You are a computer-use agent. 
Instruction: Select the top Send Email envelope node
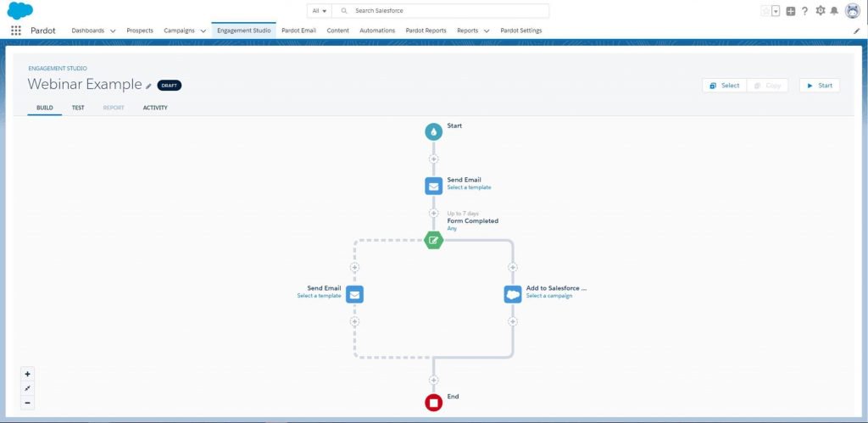click(433, 186)
